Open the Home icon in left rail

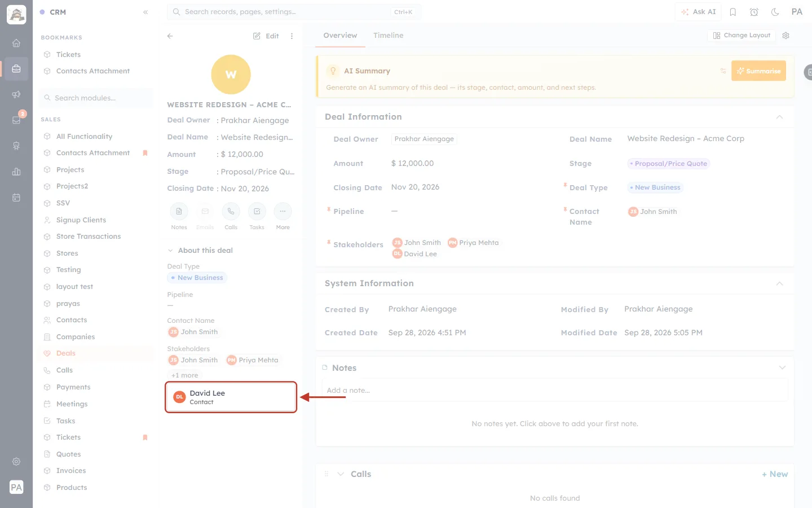pos(16,43)
